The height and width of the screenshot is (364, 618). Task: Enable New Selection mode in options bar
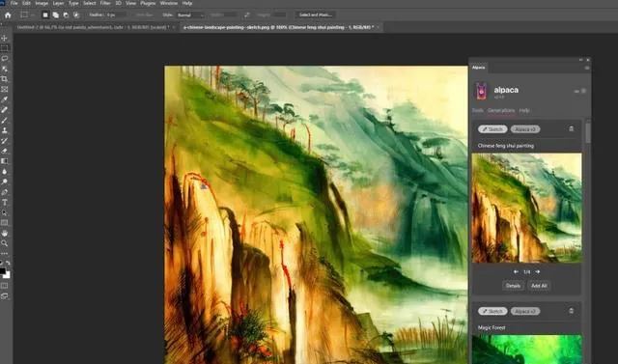coord(45,15)
